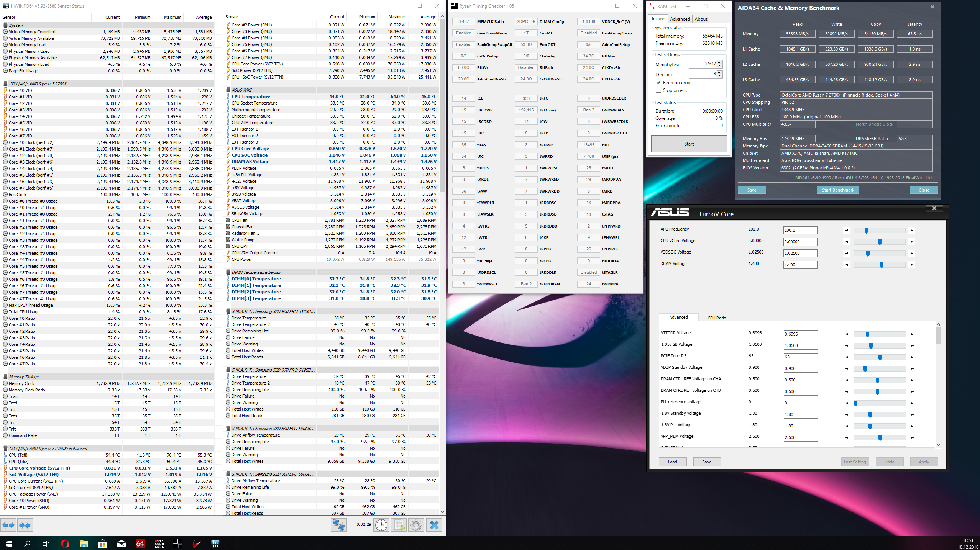This screenshot has height=550, width=980.
Task: Open HWiNFO sensor settings gear icon
Action: (x=416, y=525)
